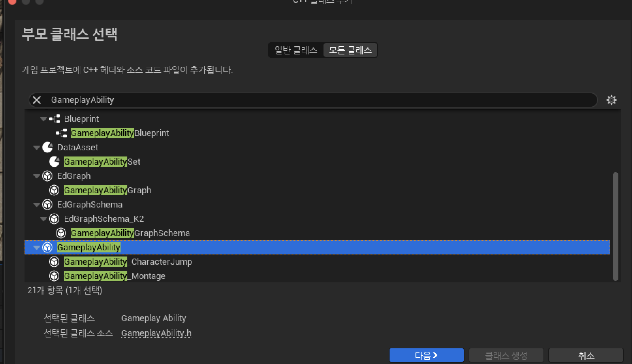Screen dimensions: 632x364
Task: Click the EdGraphSchema object icon
Action: click(x=47, y=204)
